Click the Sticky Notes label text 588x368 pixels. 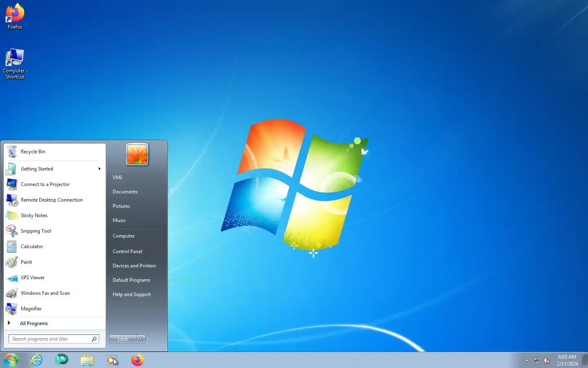click(34, 215)
